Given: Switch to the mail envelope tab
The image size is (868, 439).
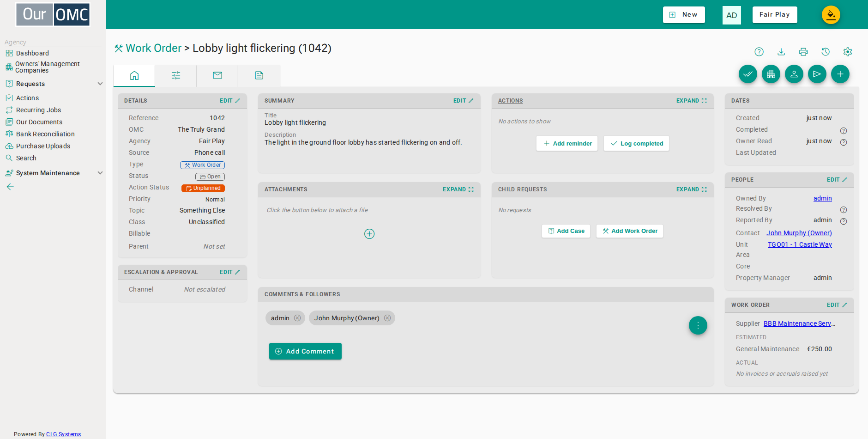Looking at the screenshot, I should click(x=217, y=75).
